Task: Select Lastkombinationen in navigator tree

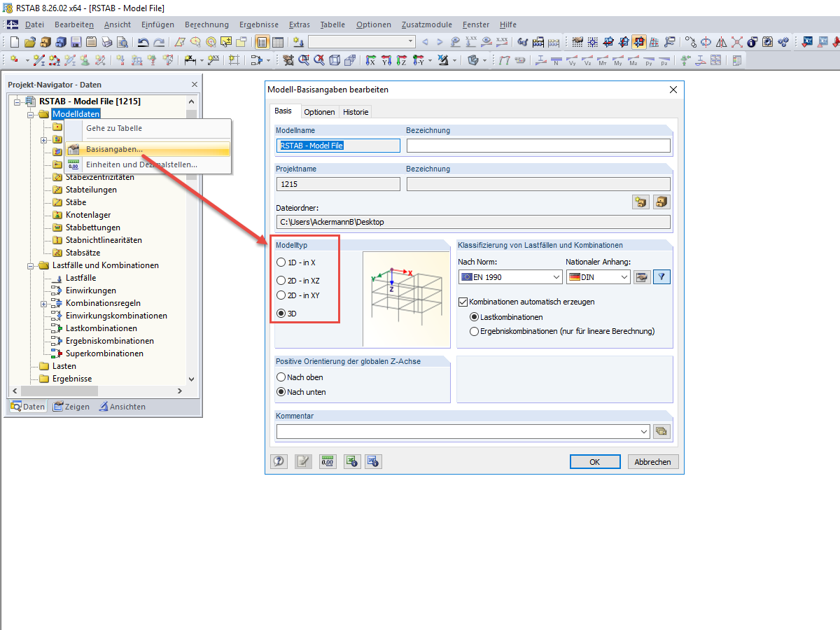Action: click(x=101, y=328)
